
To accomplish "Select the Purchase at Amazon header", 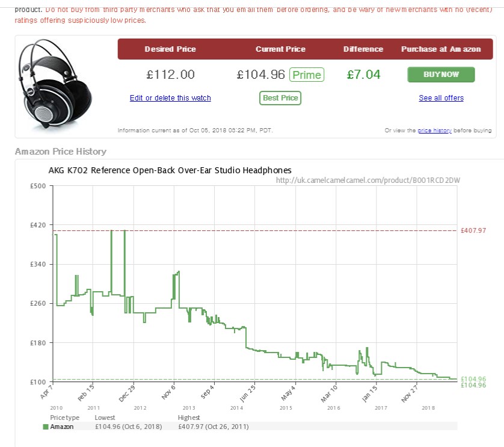I will point(441,49).
